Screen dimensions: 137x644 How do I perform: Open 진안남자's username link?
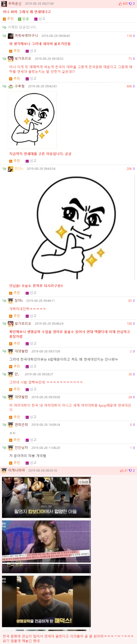click(x=21, y=448)
